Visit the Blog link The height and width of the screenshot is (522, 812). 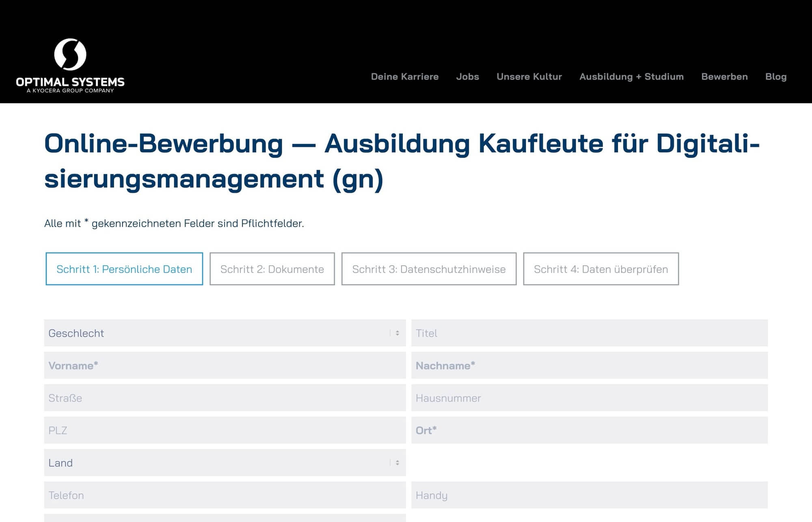pyautogui.click(x=775, y=77)
